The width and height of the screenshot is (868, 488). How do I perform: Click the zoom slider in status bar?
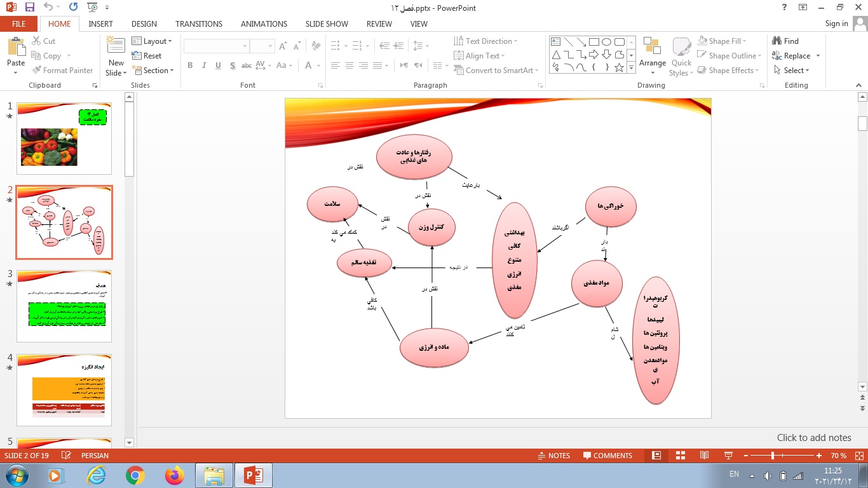(x=773, y=456)
